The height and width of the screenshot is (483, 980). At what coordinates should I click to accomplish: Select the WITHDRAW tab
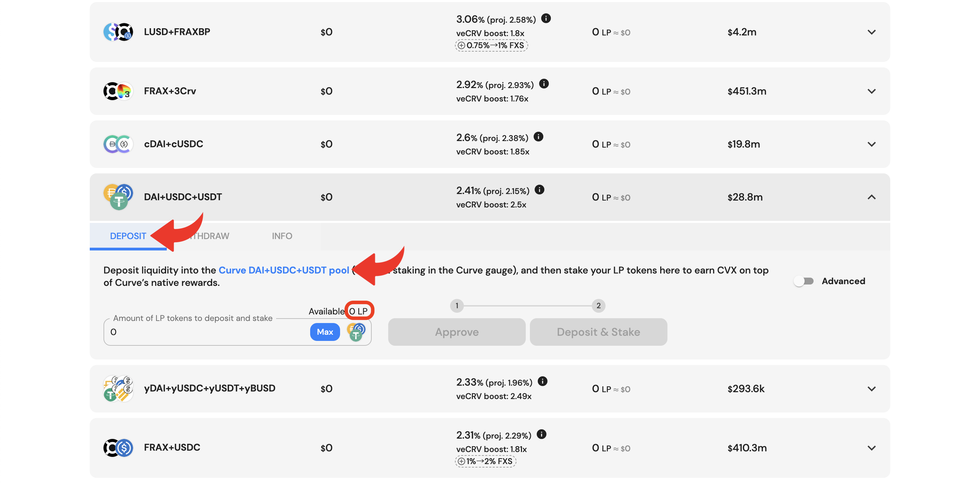pyautogui.click(x=205, y=235)
